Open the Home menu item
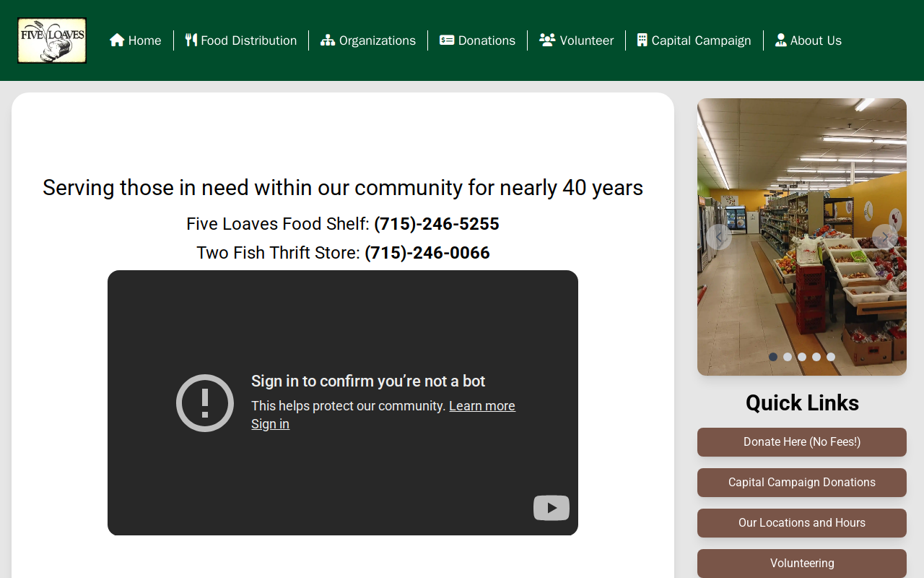This screenshot has height=578, width=924. (136, 40)
